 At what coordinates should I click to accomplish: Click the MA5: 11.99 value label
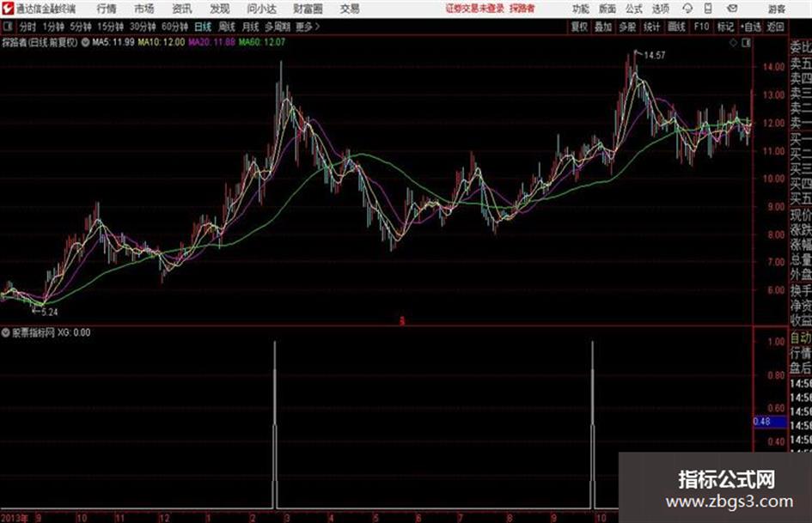pos(113,42)
